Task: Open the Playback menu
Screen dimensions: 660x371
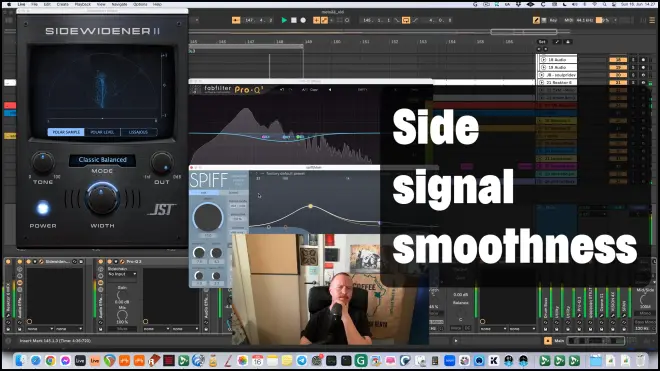Action: click(x=82, y=4)
